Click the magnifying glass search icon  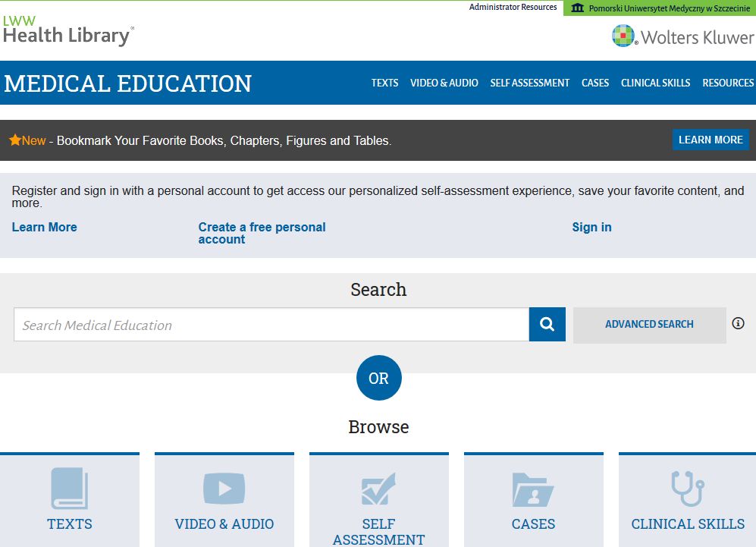(x=547, y=324)
